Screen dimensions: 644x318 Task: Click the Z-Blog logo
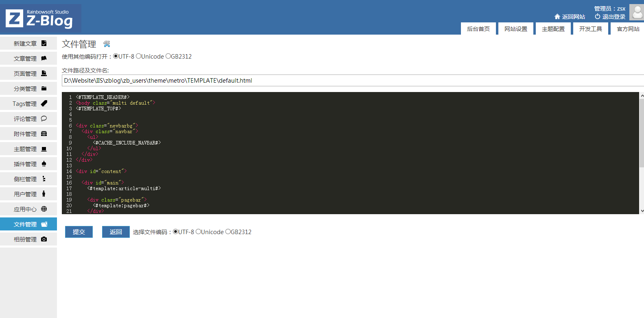point(41,18)
